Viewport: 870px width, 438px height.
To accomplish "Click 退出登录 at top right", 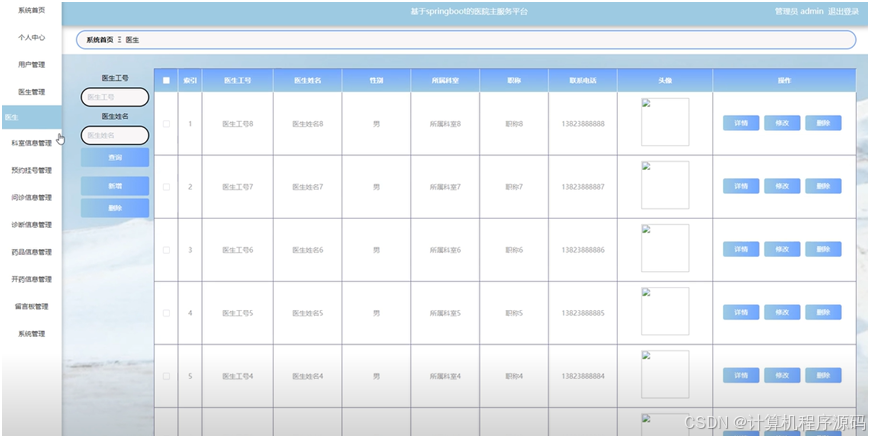I will pos(843,12).
